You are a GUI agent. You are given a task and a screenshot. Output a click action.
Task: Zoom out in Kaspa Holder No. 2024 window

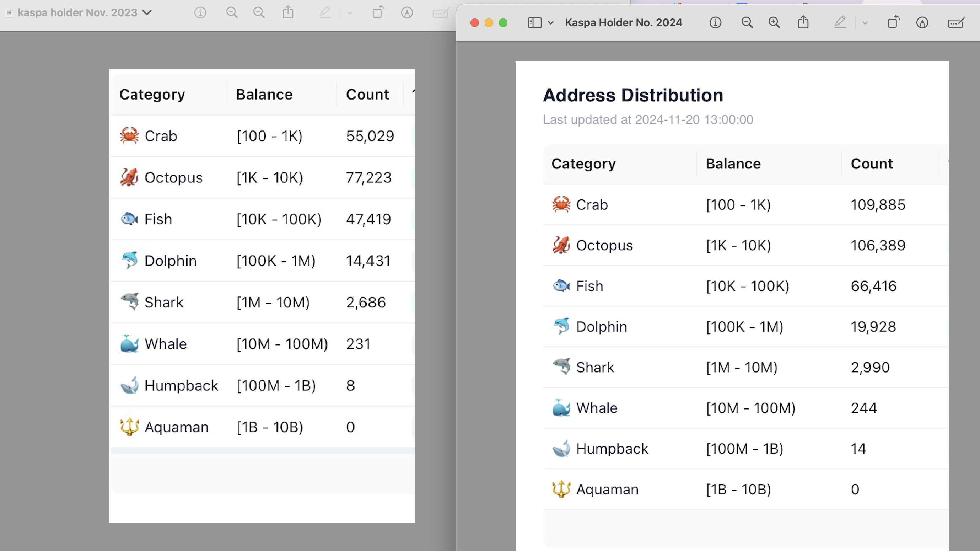[747, 23]
